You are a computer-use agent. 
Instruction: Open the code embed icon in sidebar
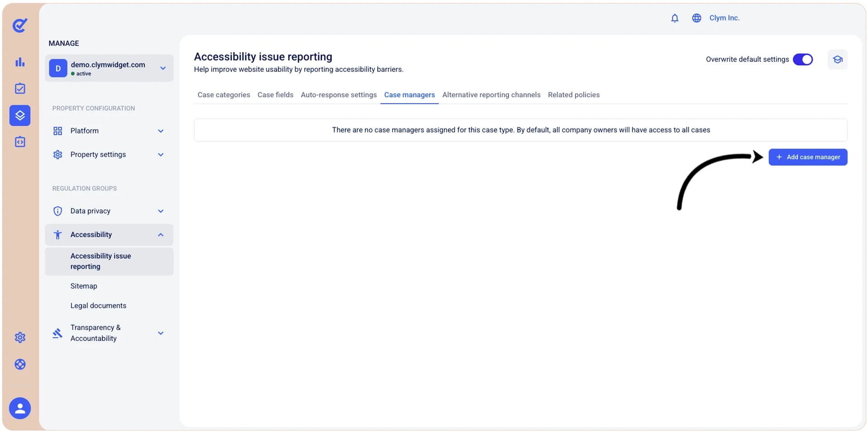[20, 142]
